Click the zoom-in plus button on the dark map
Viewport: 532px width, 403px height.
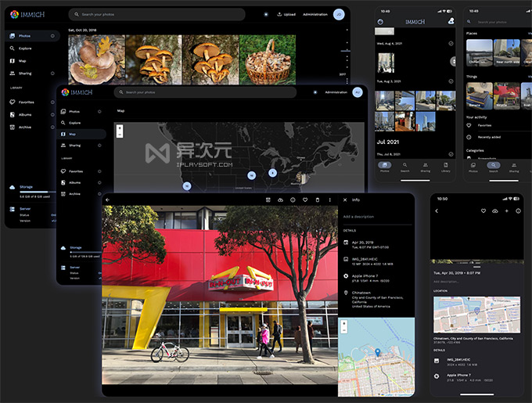120,128
